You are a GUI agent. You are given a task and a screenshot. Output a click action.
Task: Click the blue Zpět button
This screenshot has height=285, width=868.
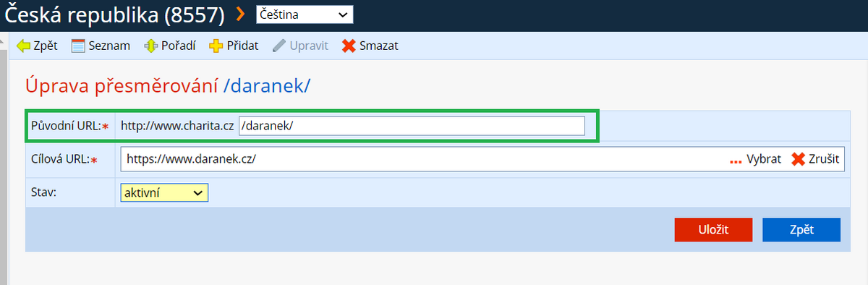pyautogui.click(x=801, y=229)
